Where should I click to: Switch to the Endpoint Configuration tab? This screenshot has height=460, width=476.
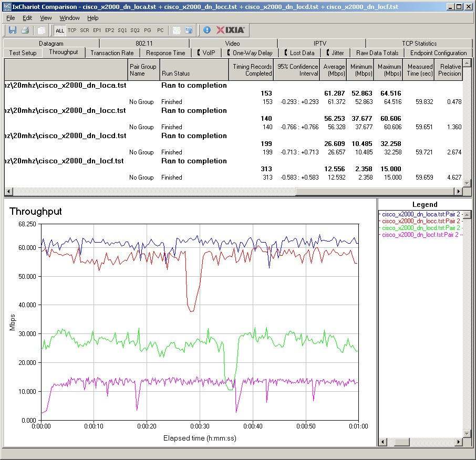click(x=438, y=53)
